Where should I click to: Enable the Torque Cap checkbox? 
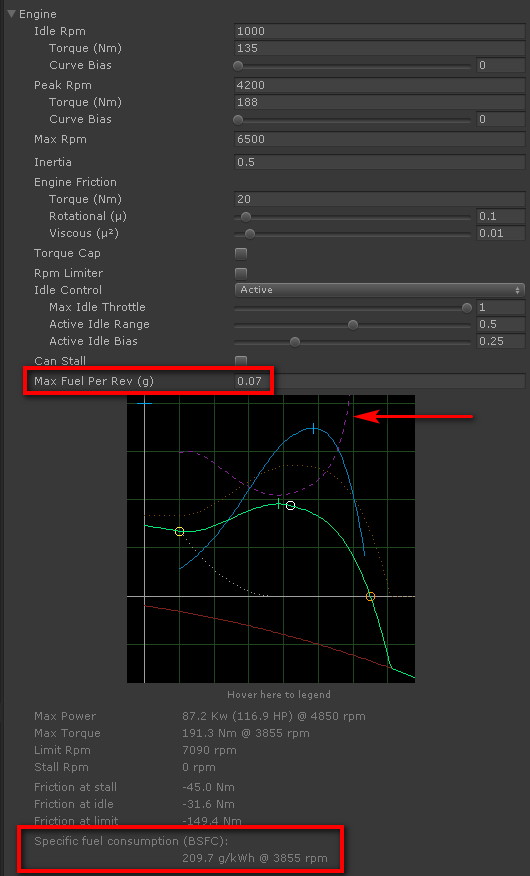[241, 254]
